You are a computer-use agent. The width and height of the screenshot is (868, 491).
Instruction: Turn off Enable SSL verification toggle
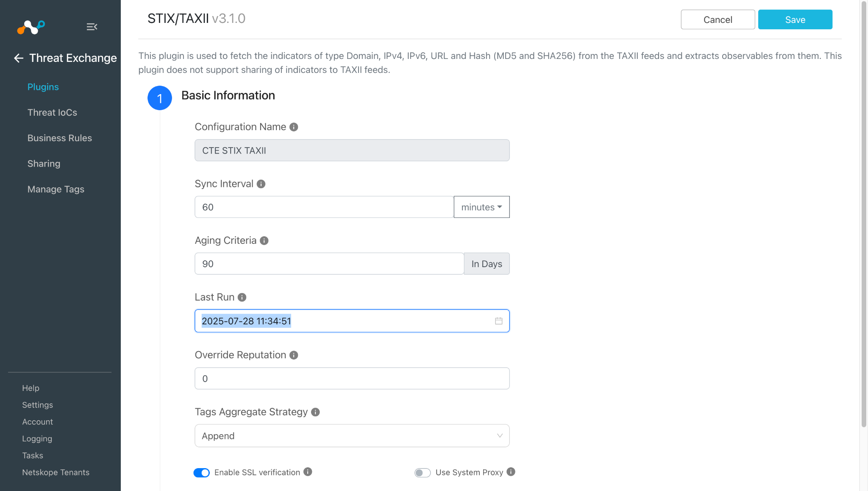[x=202, y=472]
